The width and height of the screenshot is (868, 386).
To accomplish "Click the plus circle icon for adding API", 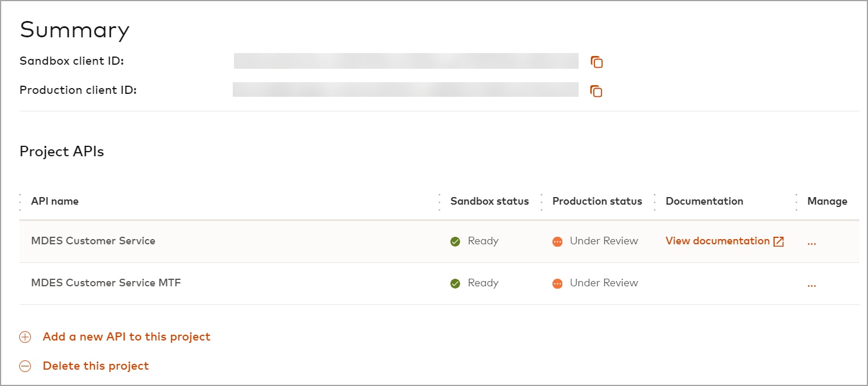I will point(25,337).
